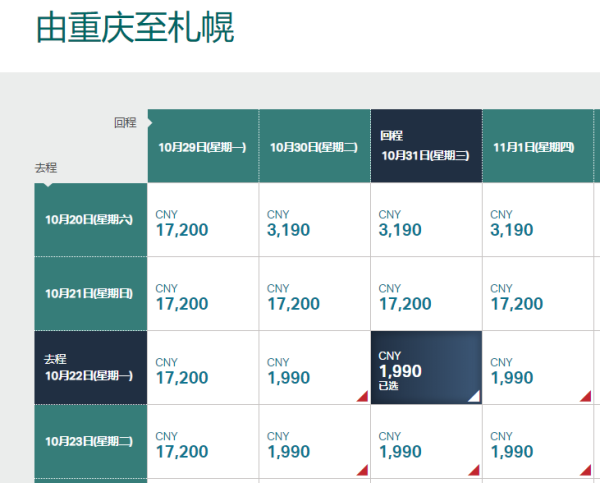Choose CNY 17,200 fare for Oct 22 / Oct 29
Screen dimensions: 600x483
(x=203, y=367)
